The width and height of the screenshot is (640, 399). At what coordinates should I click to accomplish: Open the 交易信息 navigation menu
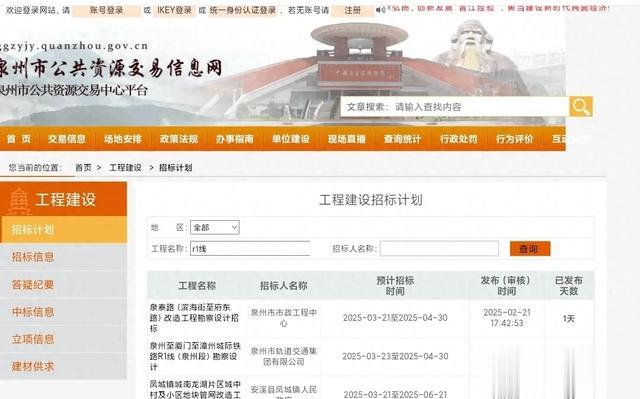(67, 139)
